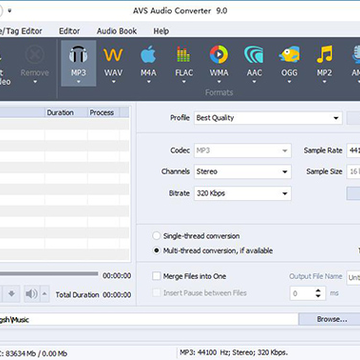Screen dimensions: 360x360
Task: Click the status bar MP3: 44100 Hz text
Action: coord(234,352)
